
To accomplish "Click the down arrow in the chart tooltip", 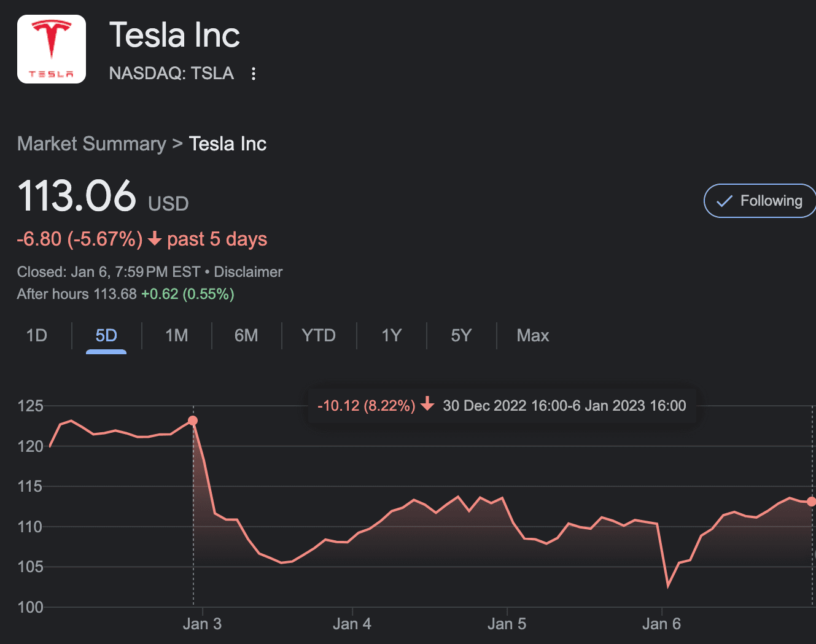I will [428, 405].
